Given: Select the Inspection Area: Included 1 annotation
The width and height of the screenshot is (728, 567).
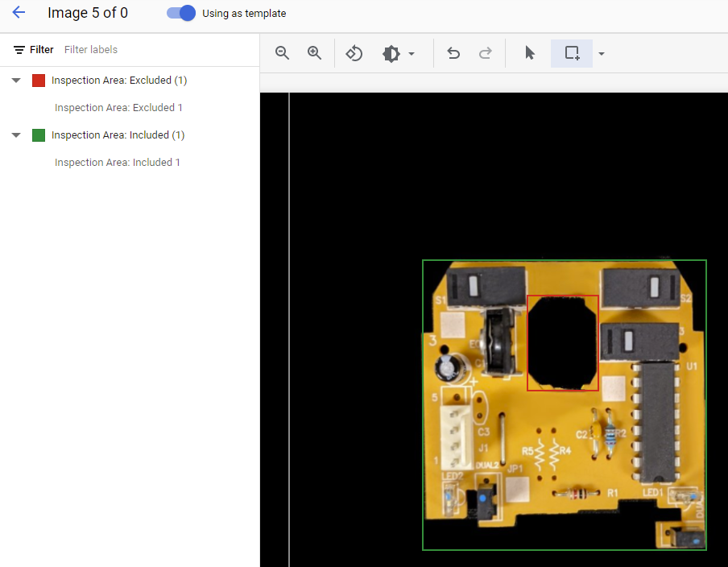Looking at the screenshot, I should [118, 162].
